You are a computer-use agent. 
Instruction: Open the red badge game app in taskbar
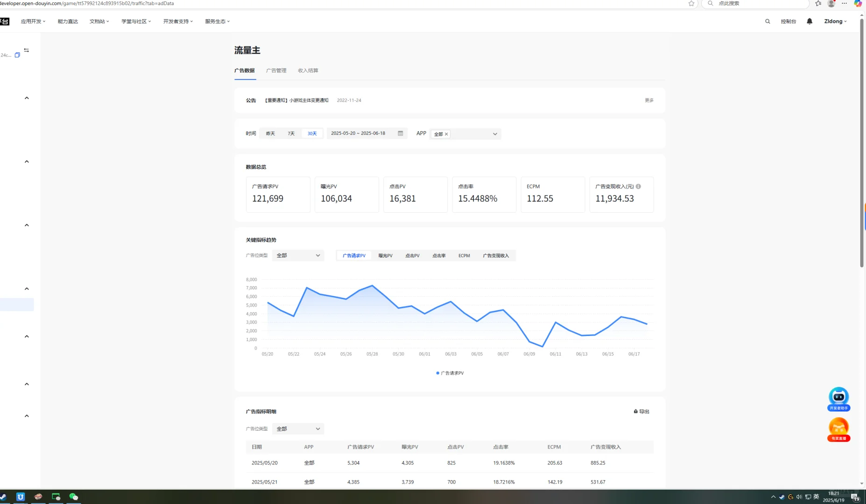(38, 497)
